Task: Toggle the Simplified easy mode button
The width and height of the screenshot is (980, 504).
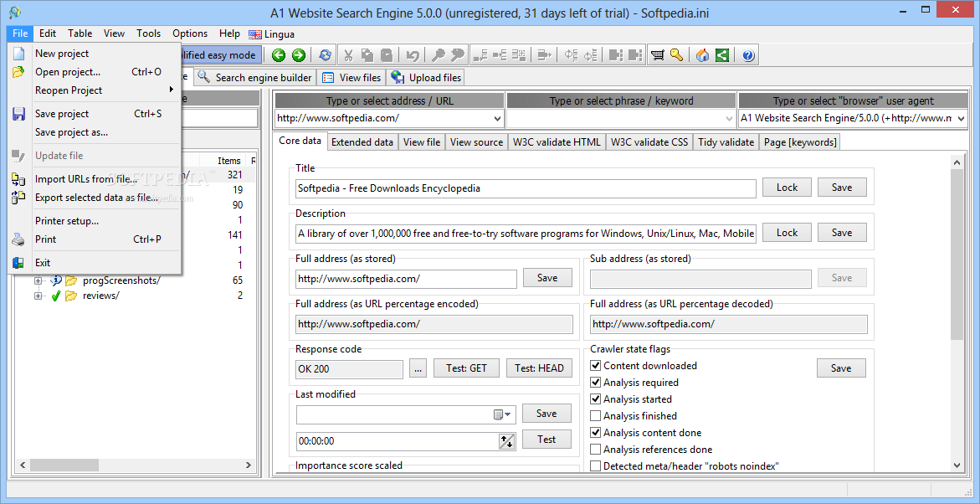Action: click(x=222, y=55)
